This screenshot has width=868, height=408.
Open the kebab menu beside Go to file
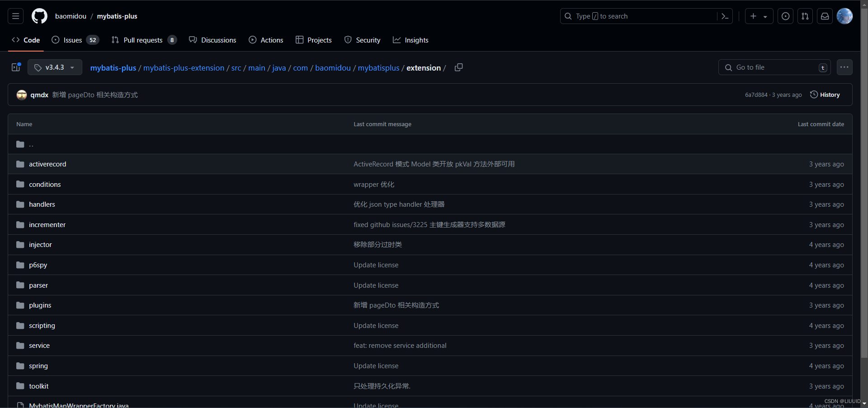pos(844,67)
